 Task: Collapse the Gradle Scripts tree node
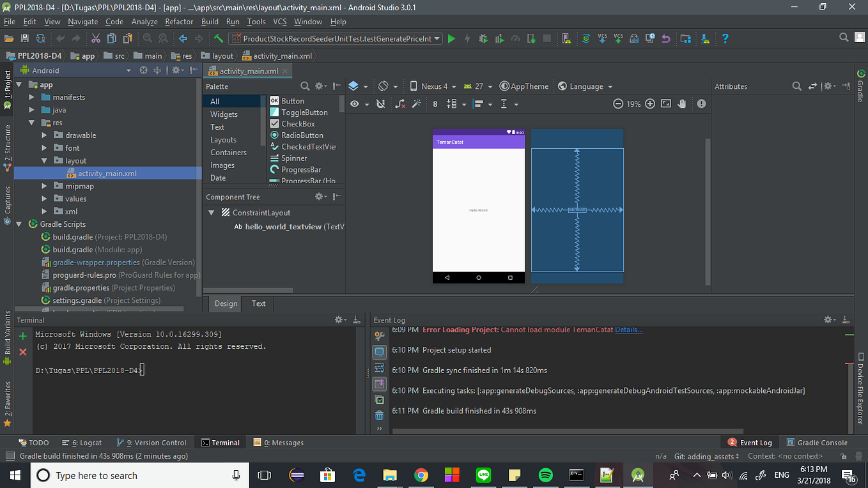19,224
